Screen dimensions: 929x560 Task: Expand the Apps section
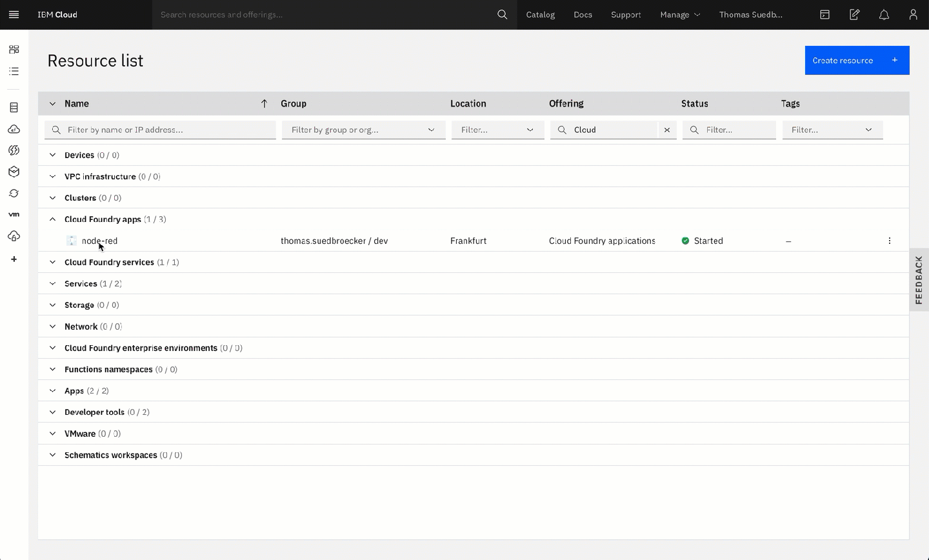[x=53, y=391]
